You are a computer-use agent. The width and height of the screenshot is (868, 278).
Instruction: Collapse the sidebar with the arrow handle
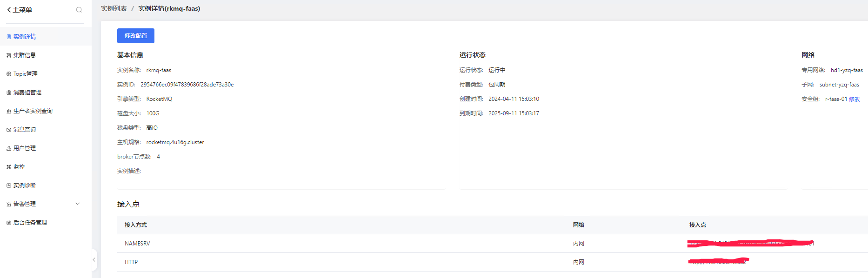[x=94, y=260]
